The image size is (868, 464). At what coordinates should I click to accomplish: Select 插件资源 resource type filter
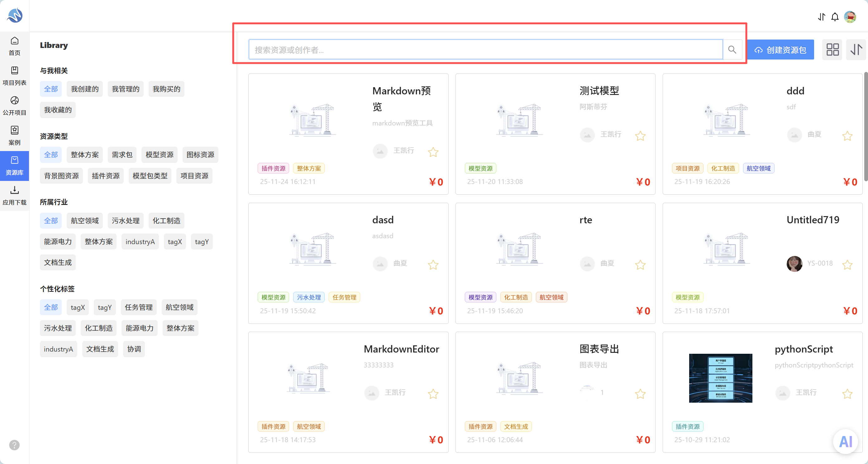[106, 176]
